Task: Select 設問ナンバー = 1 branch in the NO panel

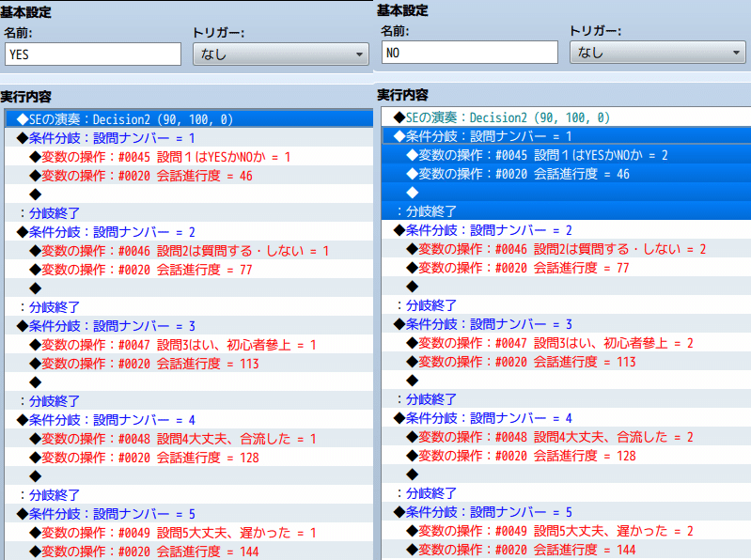Action: (x=566, y=136)
